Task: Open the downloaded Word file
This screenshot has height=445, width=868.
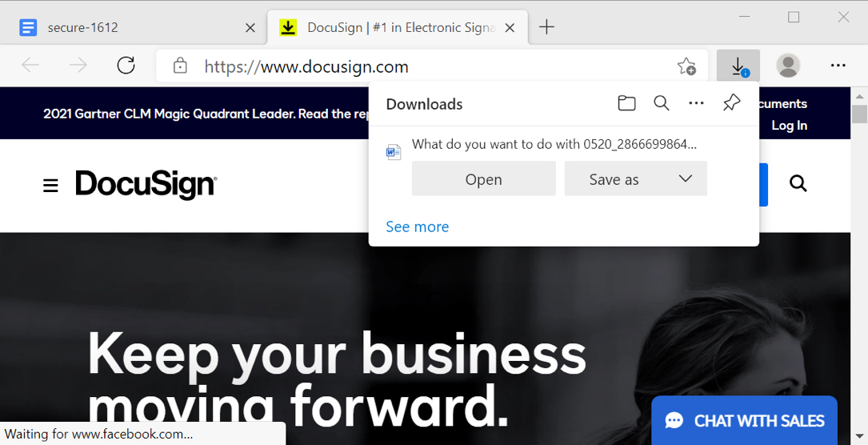Action: (x=483, y=178)
